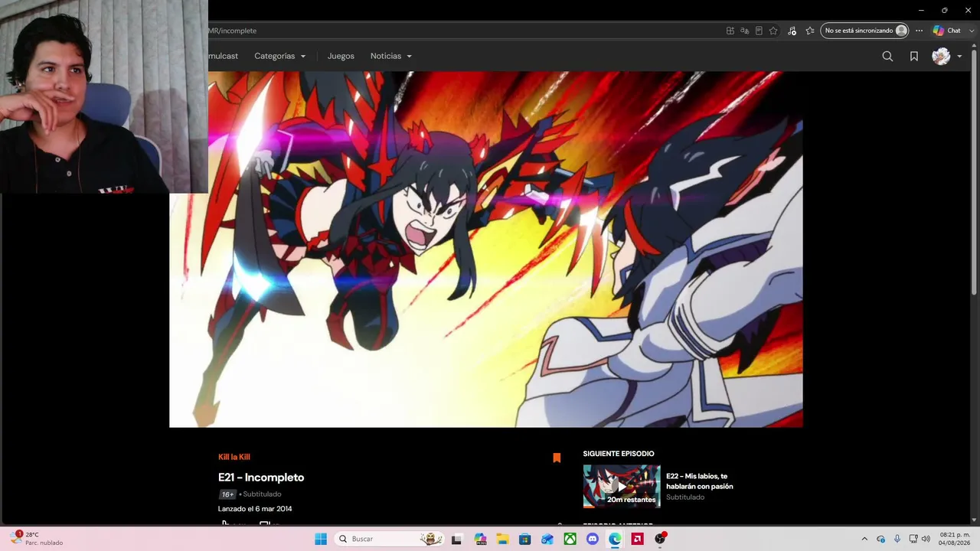Open the OBS Studio taskbar icon

660,539
